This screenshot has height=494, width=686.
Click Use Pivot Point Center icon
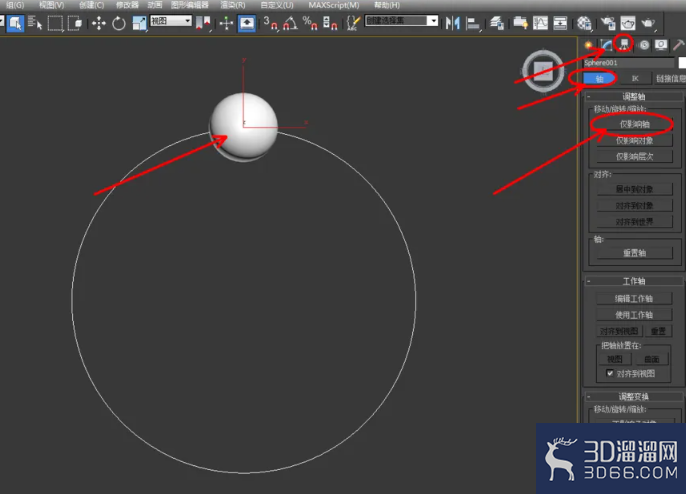203,23
